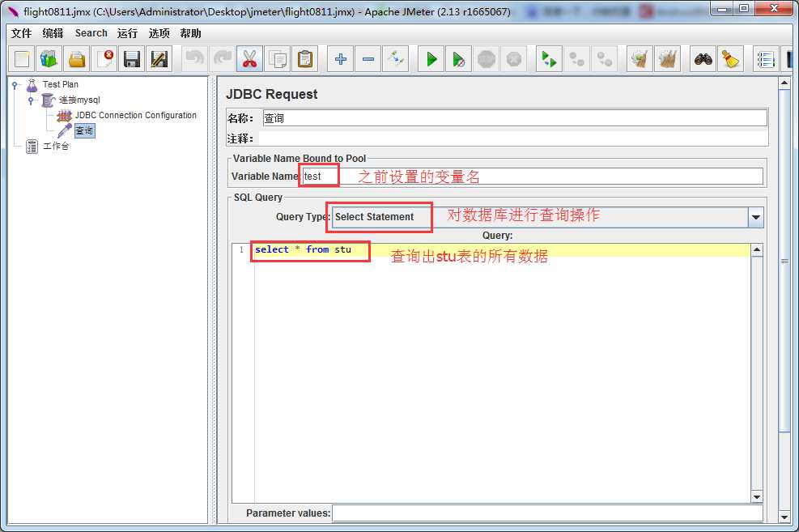The image size is (799, 532).
Task: Click query editor scrollbar down arrow
Action: click(x=757, y=497)
